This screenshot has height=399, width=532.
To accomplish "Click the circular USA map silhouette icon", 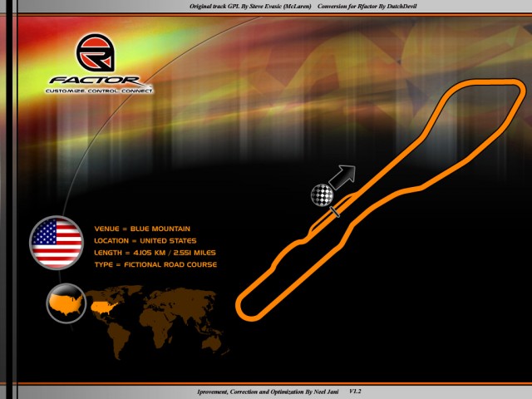I will (x=66, y=303).
